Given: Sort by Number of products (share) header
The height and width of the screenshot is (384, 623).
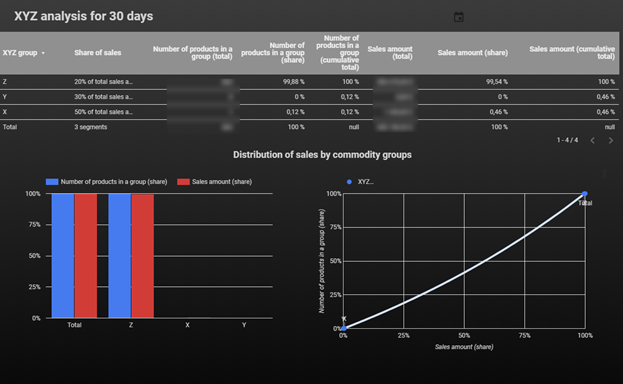Looking at the screenshot, I should 273,52.
